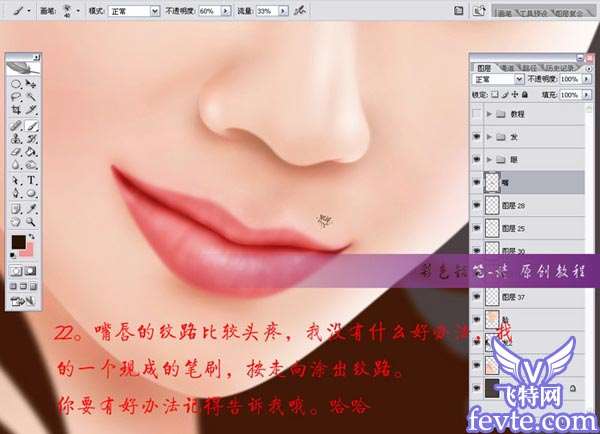The image size is (600, 434).
Task: Select the Blur tool
Action: coord(16,165)
